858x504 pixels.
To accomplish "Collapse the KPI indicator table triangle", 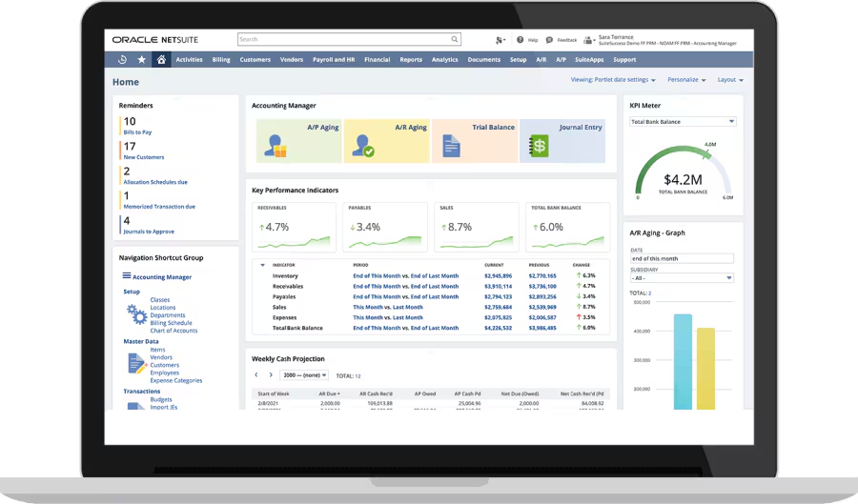I will (262, 265).
